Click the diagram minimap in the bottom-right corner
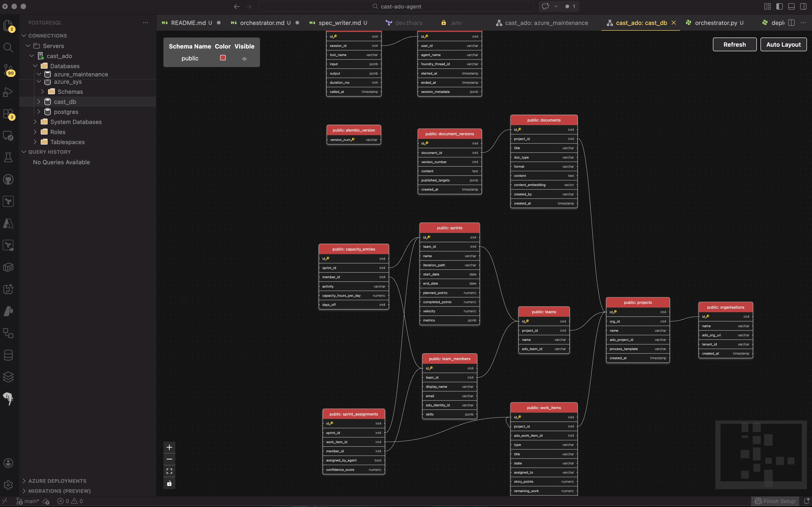The height and width of the screenshot is (507, 812). click(761, 455)
